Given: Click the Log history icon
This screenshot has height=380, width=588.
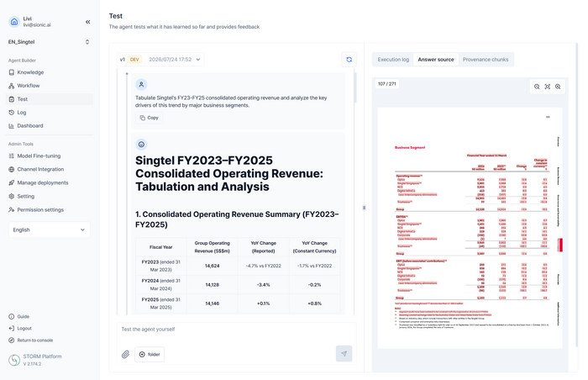Looking at the screenshot, I should (11, 113).
